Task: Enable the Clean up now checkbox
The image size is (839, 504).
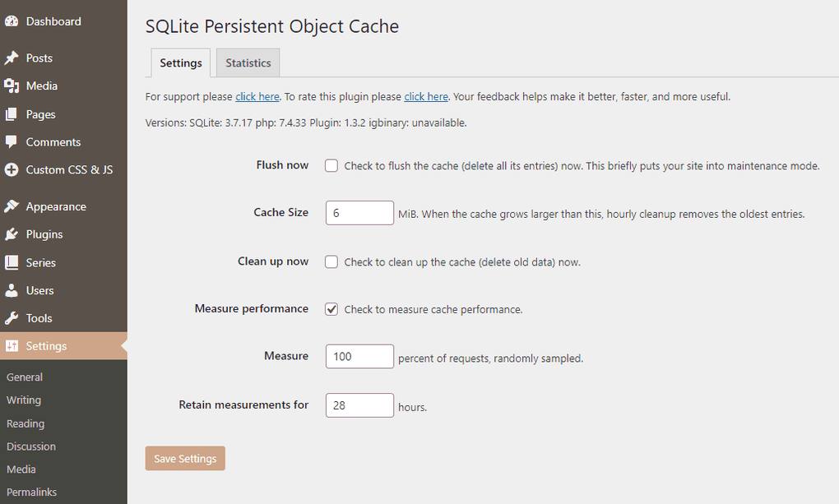Action: 331,261
